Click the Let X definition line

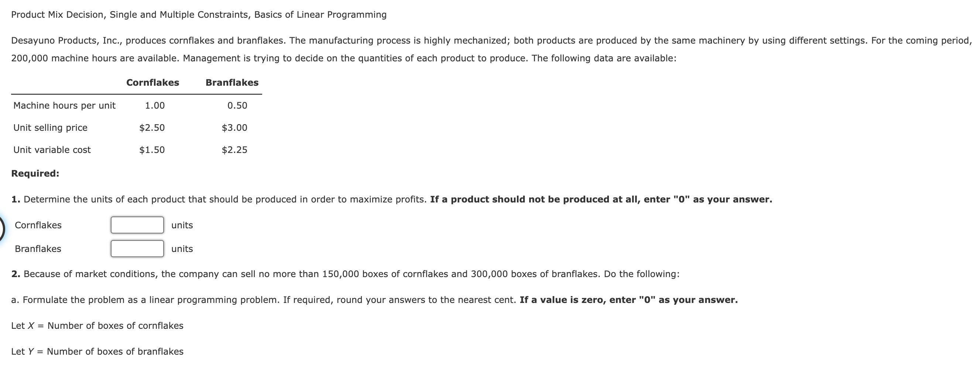click(x=97, y=325)
